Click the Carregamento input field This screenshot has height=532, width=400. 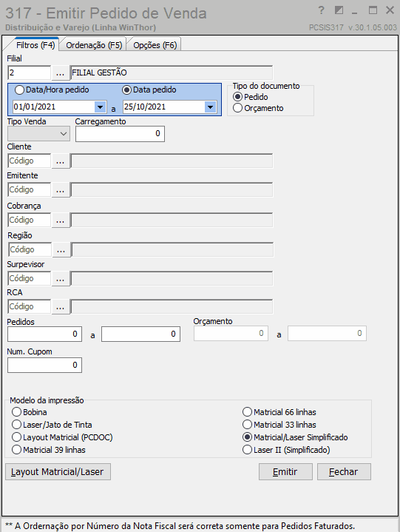[120, 134]
